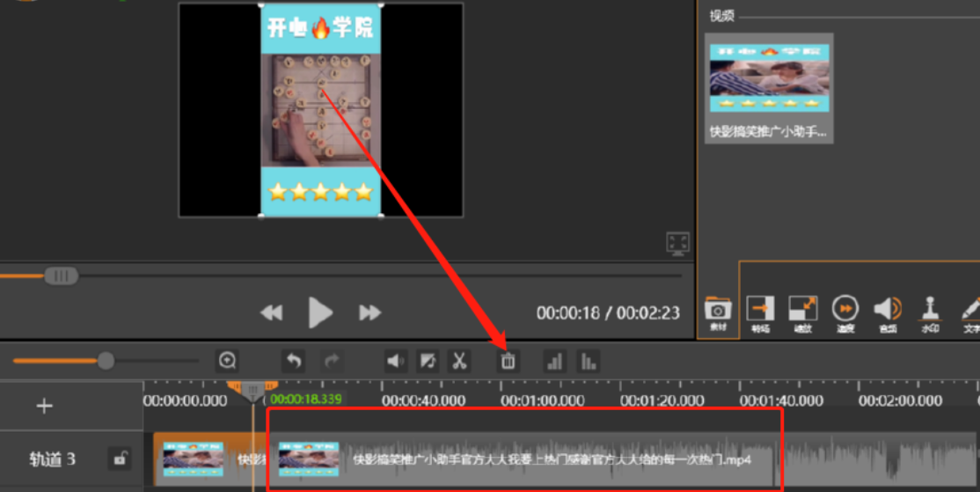
Task: Click 00:01:20.000 on the timeline ruler
Action: [662, 400]
